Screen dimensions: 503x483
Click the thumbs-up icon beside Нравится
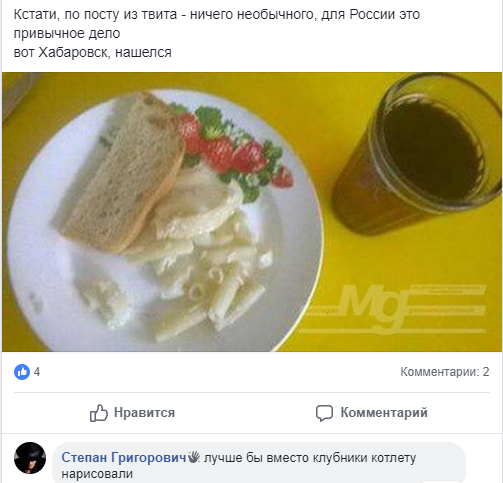[x=99, y=413]
